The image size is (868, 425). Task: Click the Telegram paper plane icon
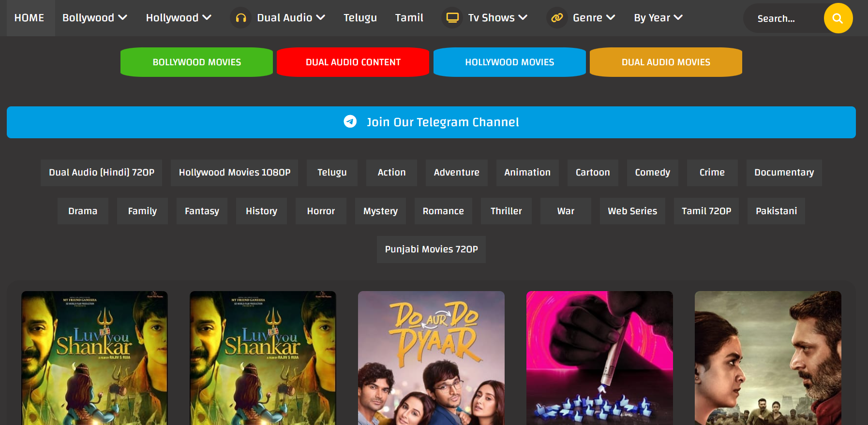pos(350,121)
